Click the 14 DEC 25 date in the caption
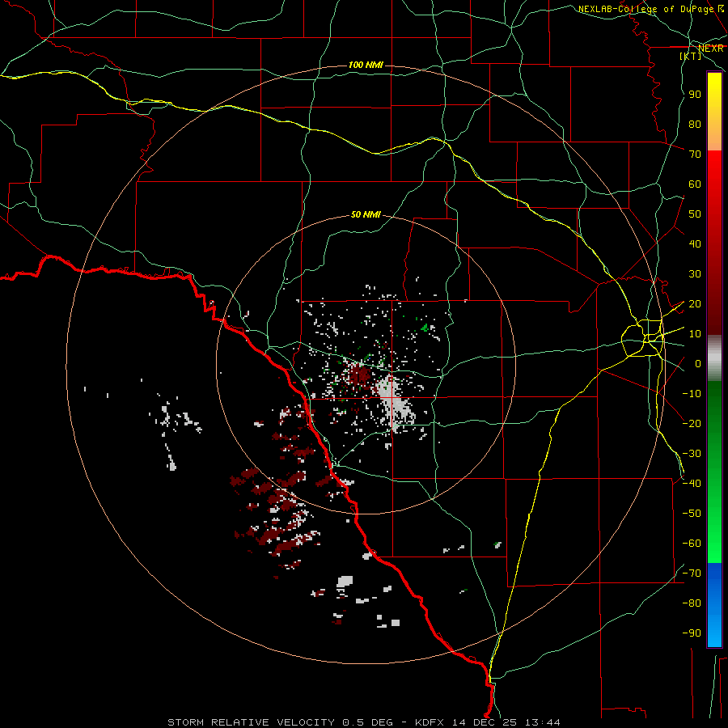The height and width of the screenshot is (728, 728). (485, 722)
